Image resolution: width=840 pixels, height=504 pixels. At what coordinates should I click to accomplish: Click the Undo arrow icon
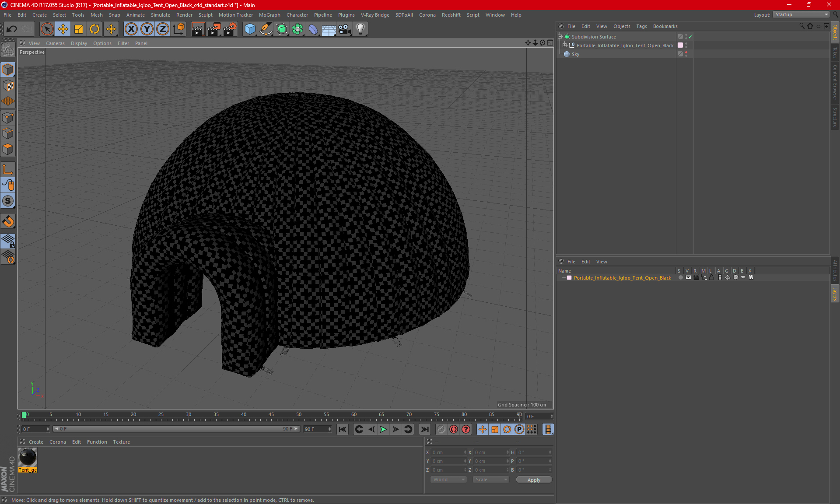click(12, 29)
